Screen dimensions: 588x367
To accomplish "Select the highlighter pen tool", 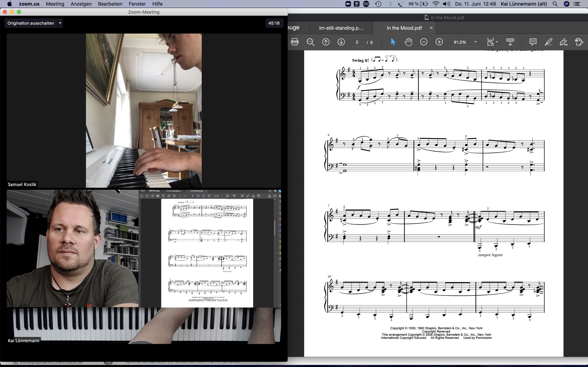I will coord(548,42).
